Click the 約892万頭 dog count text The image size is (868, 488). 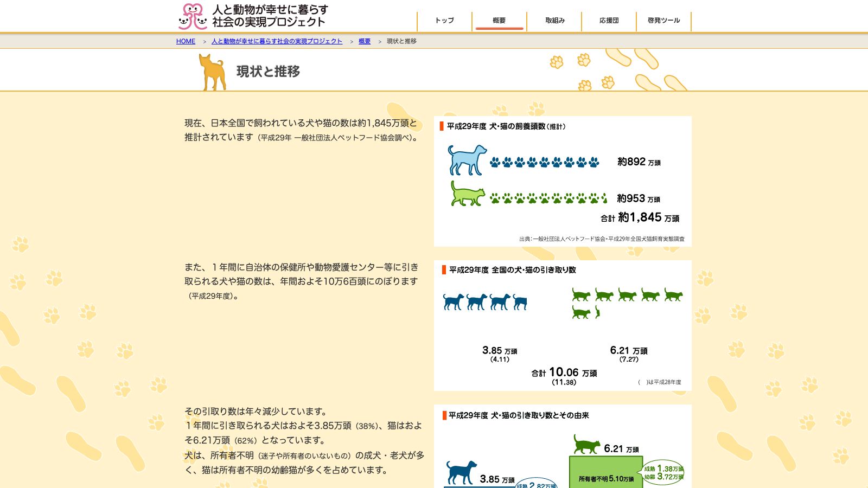click(x=639, y=162)
